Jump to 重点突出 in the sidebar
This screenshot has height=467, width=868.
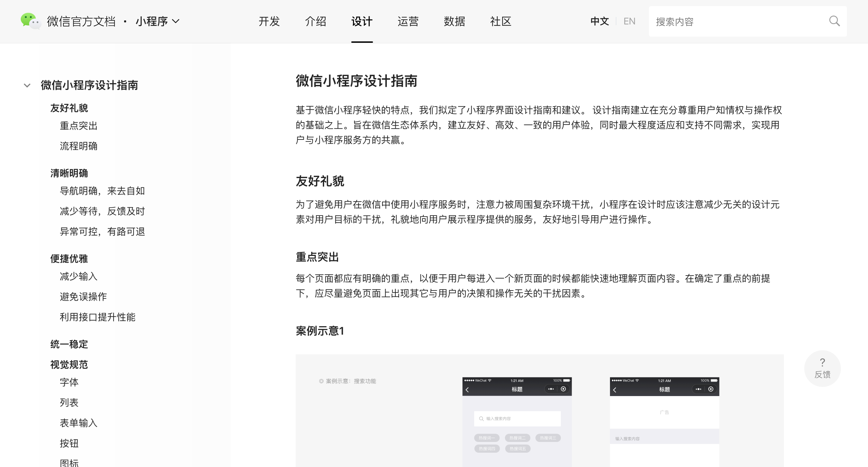point(79,126)
